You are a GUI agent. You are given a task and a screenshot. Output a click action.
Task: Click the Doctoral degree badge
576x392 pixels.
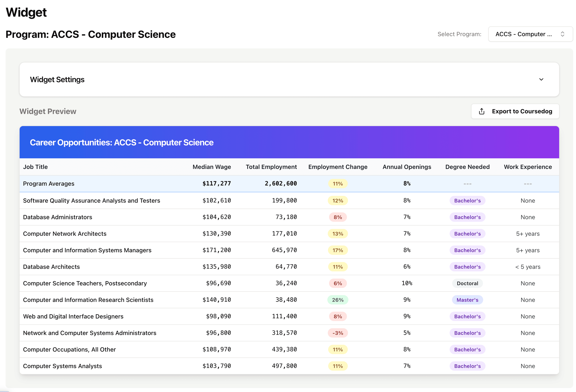467,283
